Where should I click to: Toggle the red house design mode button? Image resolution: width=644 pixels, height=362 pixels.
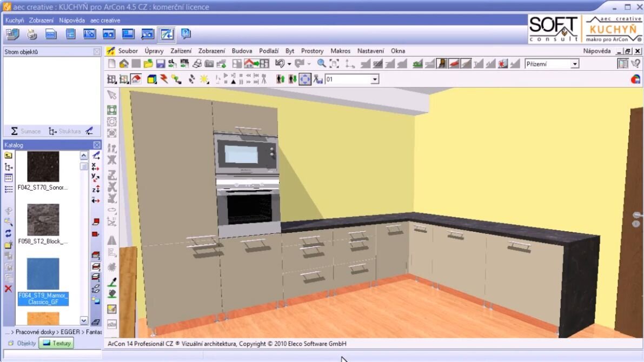(x=136, y=79)
